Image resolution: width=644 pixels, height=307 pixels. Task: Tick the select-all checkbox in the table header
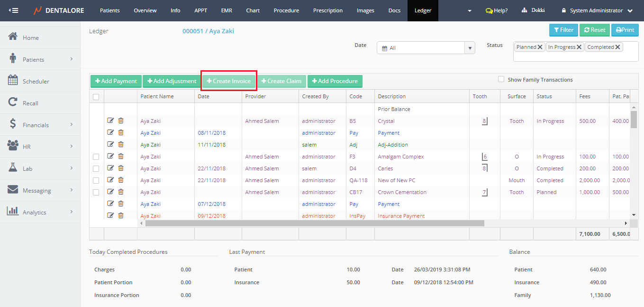[x=96, y=97]
